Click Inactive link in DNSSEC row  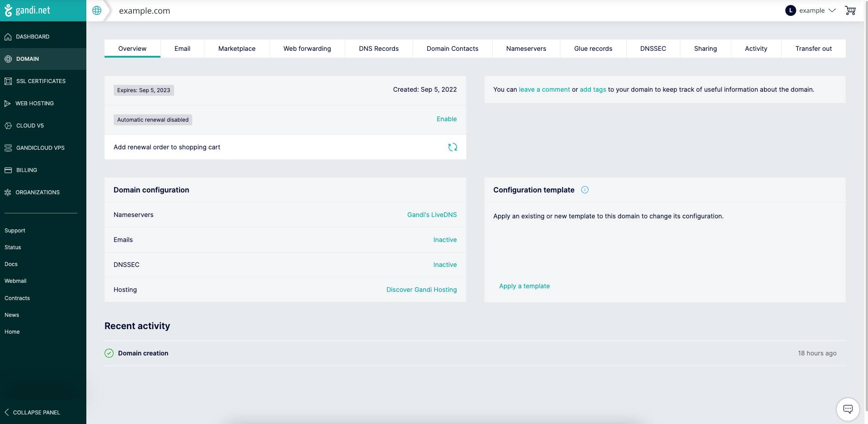[x=445, y=265]
